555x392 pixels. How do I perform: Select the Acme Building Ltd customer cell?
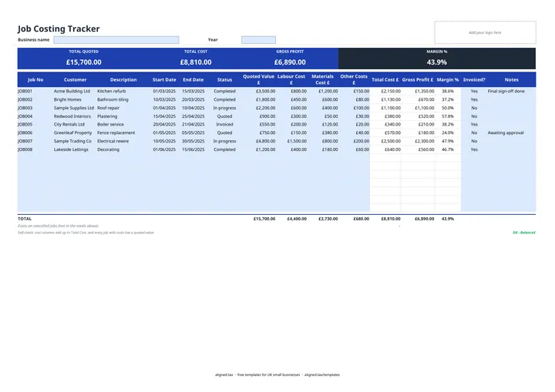click(72, 92)
